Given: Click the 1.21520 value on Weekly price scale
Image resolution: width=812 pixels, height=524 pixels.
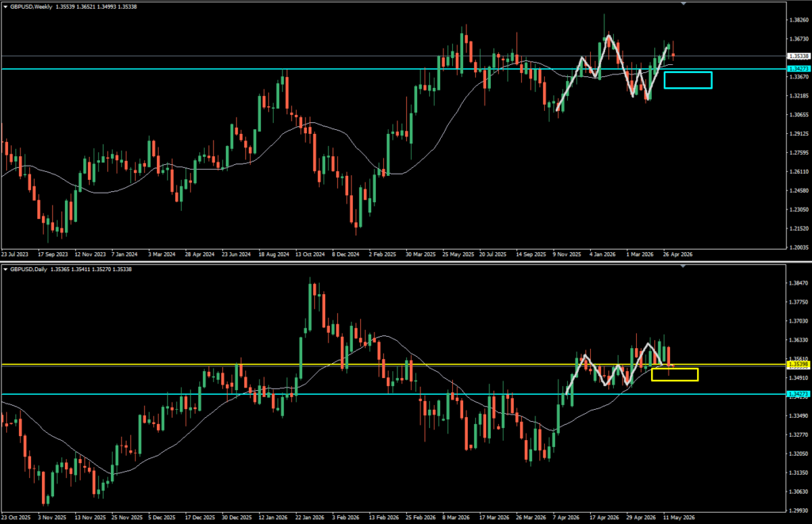Looking at the screenshot, I should coord(799,228).
